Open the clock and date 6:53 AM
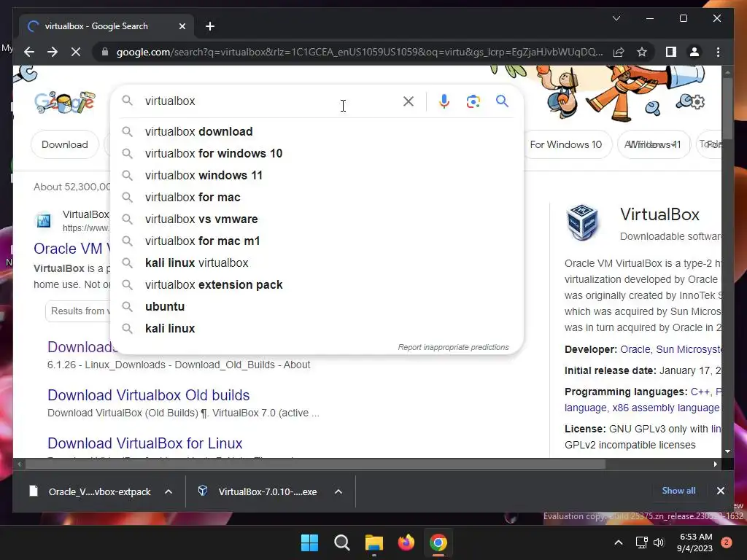Viewport: 747px width, 560px height. point(694,542)
